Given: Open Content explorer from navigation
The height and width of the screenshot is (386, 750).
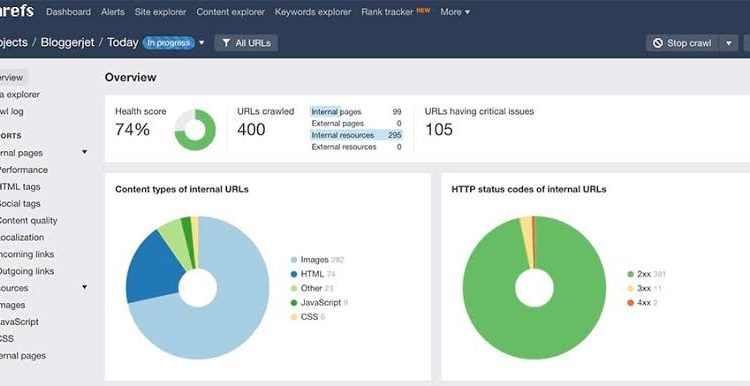Looking at the screenshot, I should click(231, 12).
